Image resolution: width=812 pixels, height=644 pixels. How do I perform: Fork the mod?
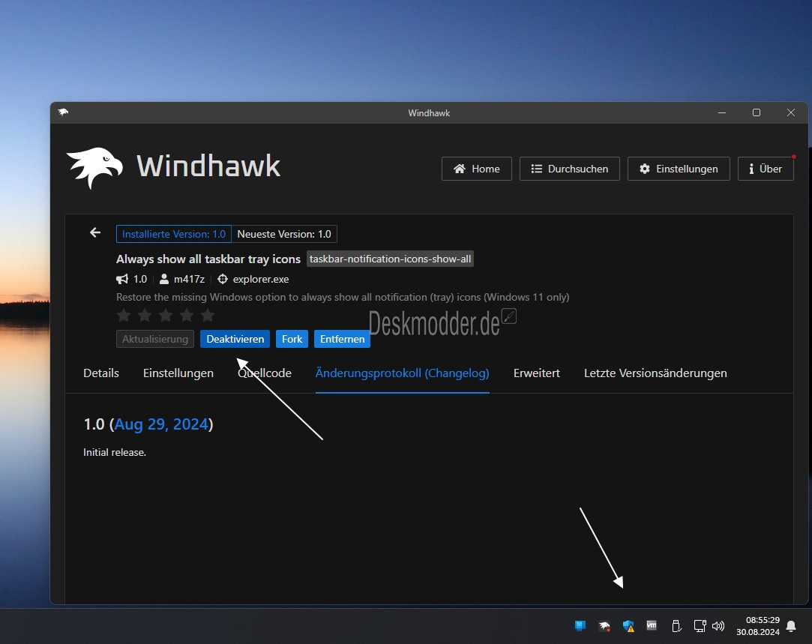pos(292,339)
